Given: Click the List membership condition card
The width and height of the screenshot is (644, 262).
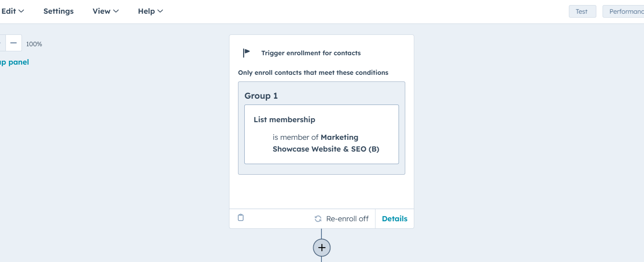Looking at the screenshot, I should 321,134.
